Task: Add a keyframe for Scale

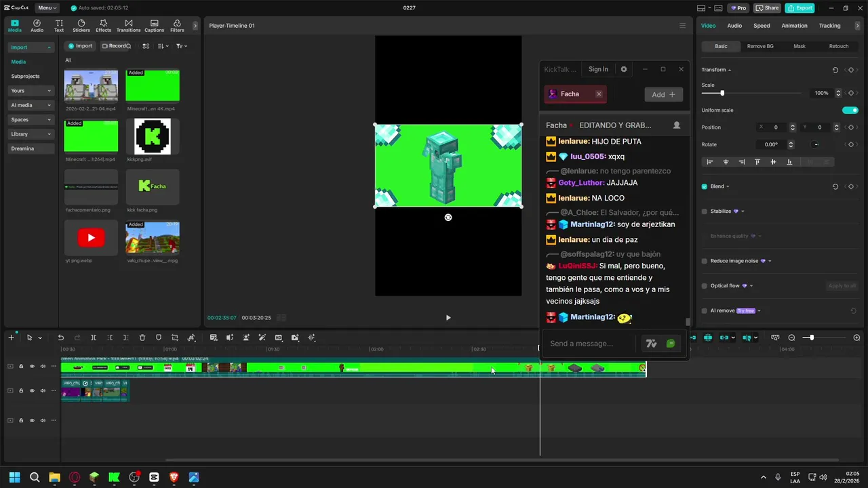Action: tap(850, 93)
